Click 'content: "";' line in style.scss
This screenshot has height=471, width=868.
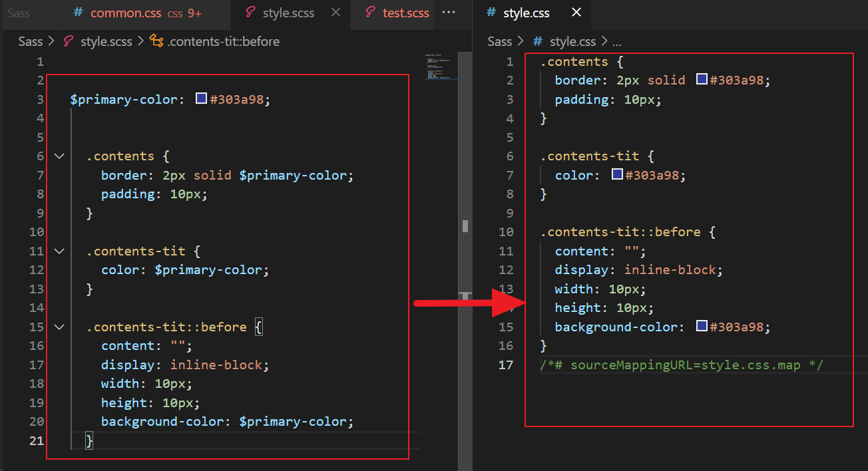pos(146,346)
